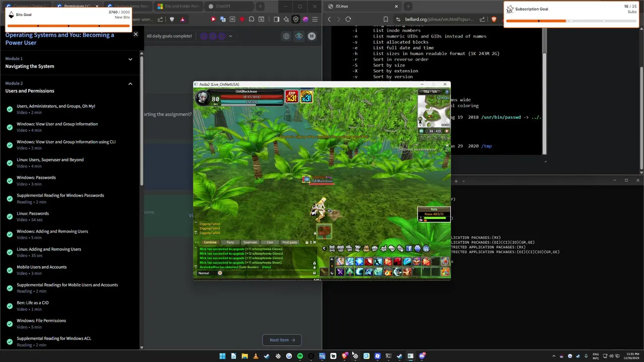Viewport: 644px width, 362px height.
Task: Open the M profile avatar on Coursera
Action: click(311, 36)
